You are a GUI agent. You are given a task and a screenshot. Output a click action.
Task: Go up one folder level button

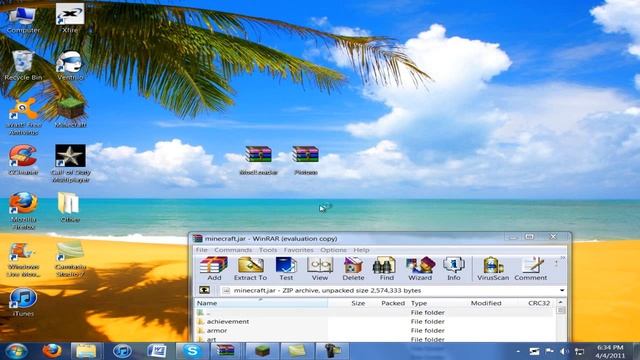[x=204, y=290]
